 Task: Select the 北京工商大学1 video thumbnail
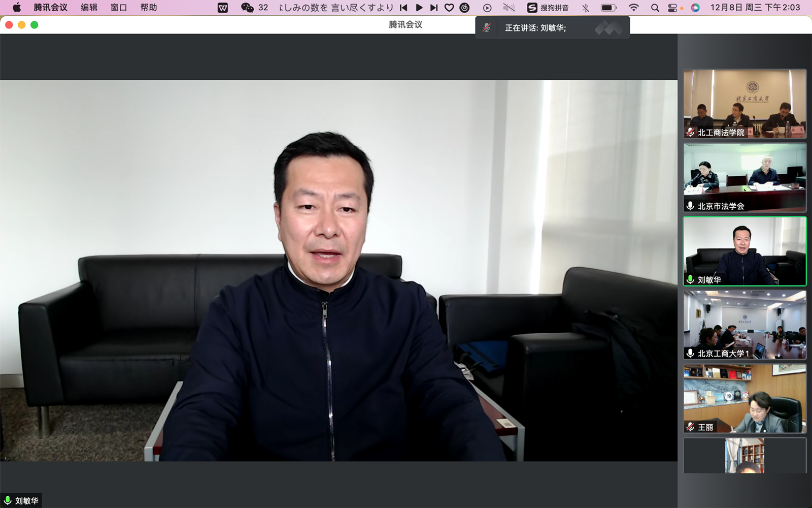tap(744, 325)
